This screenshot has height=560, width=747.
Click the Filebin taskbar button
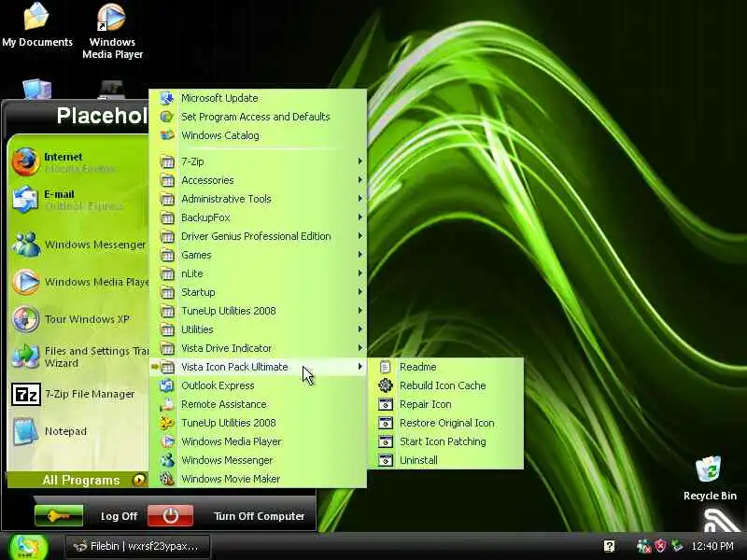click(x=137, y=546)
